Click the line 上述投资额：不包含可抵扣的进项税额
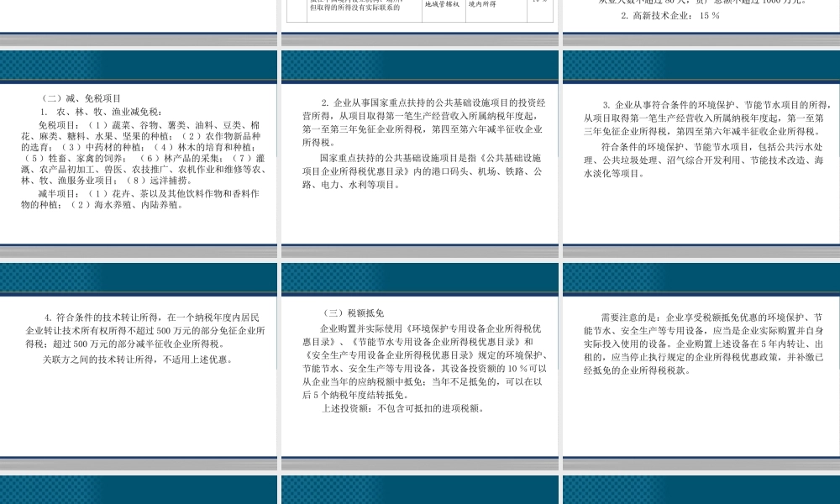840x504 pixels. (403, 409)
